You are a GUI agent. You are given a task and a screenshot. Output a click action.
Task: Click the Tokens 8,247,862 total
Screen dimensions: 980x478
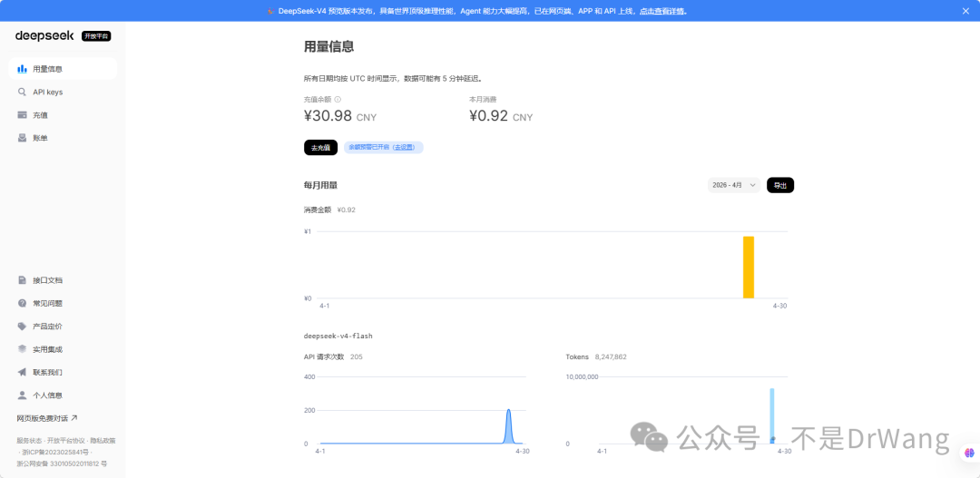(595, 356)
